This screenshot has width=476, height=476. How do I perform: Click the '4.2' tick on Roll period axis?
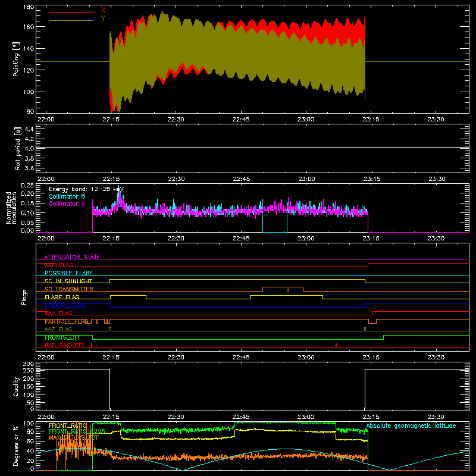[29, 139]
